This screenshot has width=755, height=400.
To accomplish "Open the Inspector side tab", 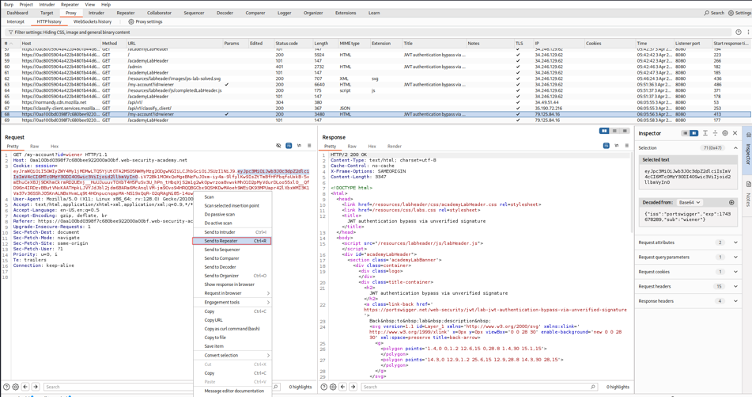I will click(x=748, y=150).
